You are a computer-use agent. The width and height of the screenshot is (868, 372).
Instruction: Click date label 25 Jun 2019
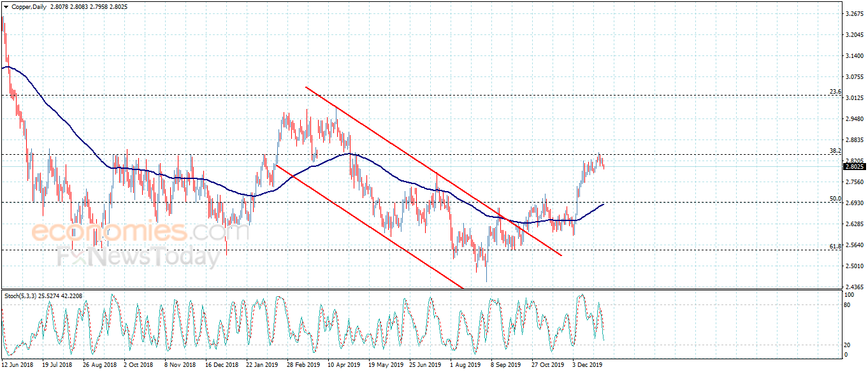[426, 365]
